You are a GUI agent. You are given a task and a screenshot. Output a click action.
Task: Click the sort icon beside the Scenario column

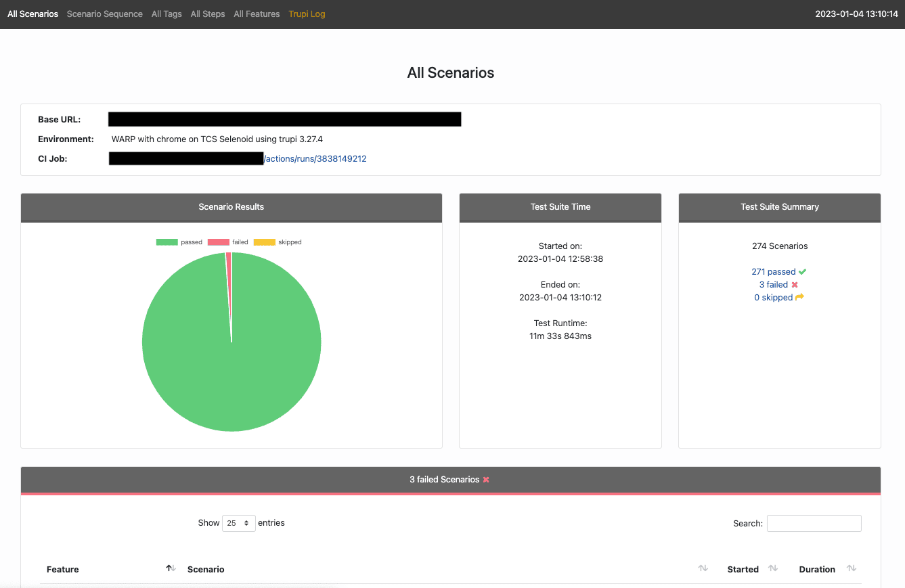703,568
